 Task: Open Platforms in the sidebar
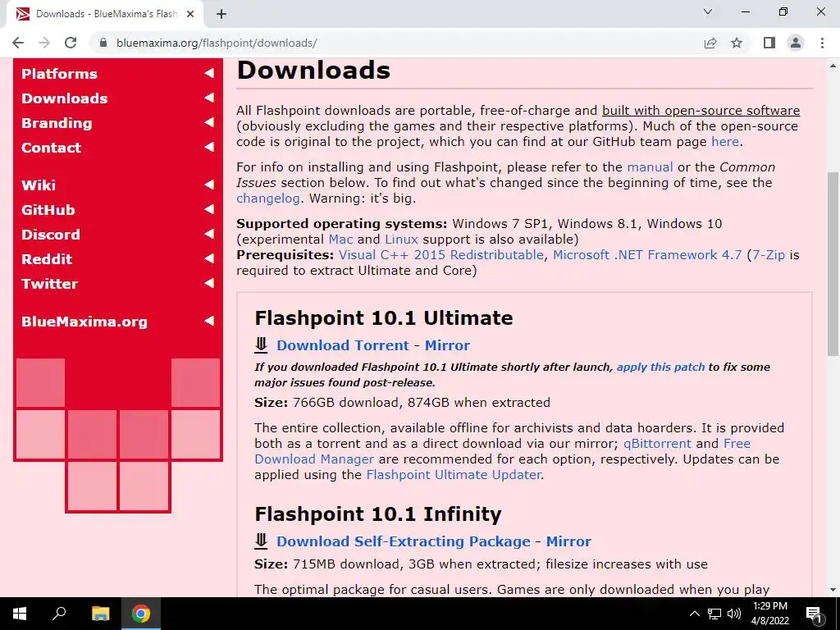pos(59,74)
